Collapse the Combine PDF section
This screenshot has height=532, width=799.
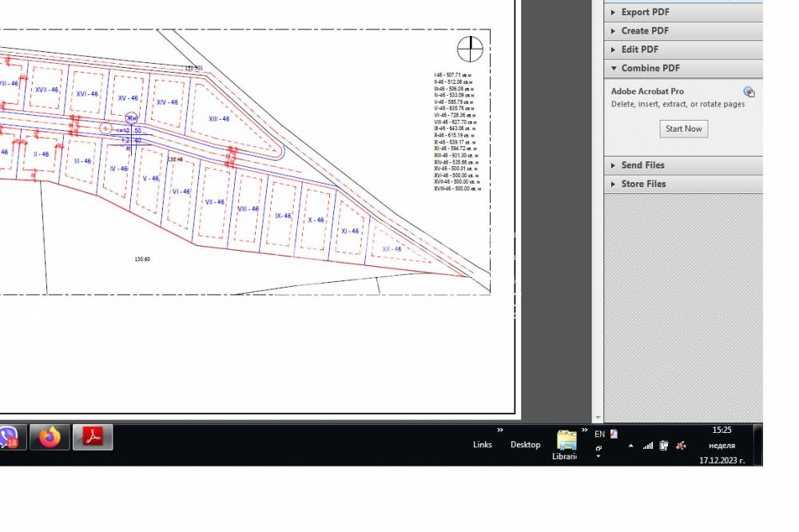click(x=650, y=68)
